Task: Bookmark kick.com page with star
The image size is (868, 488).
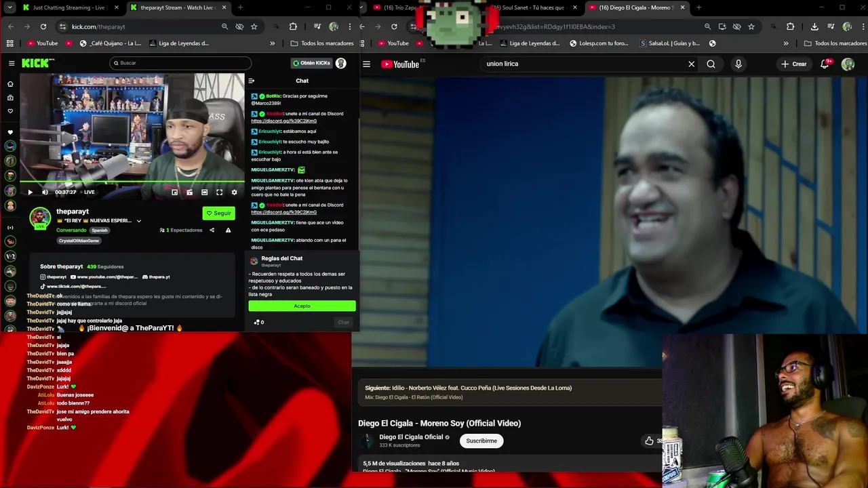Action: tap(254, 26)
